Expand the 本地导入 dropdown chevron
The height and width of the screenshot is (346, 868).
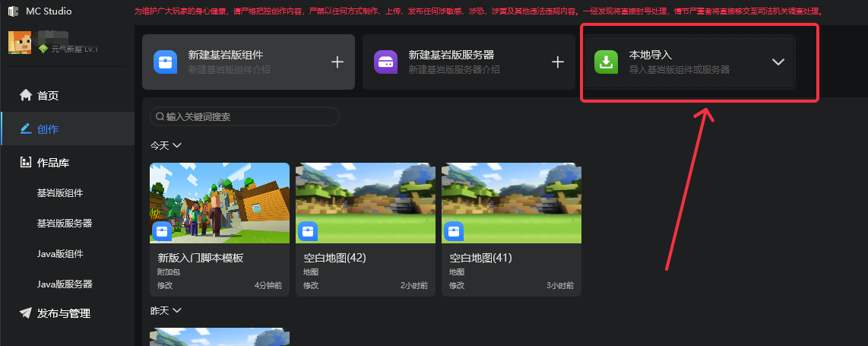[x=778, y=62]
